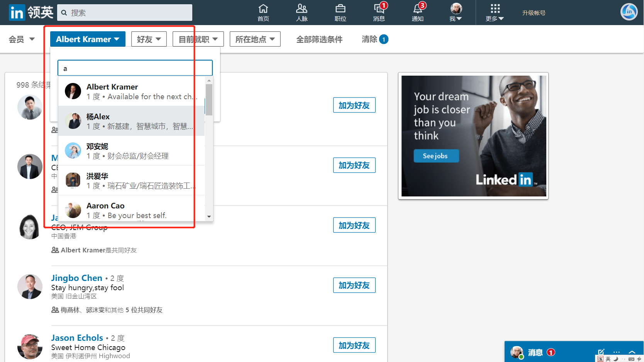The width and height of the screenshot is (644, 362).
Task: Open Jingbo Chen's profile link
Action: click(x=76, y=278)
